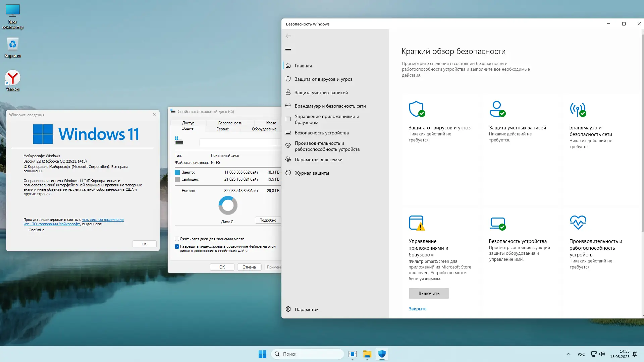The image size is (644, 362).
Task: Uncheck the allow file content indexing checkbox
Action: [x=177, y=247]
